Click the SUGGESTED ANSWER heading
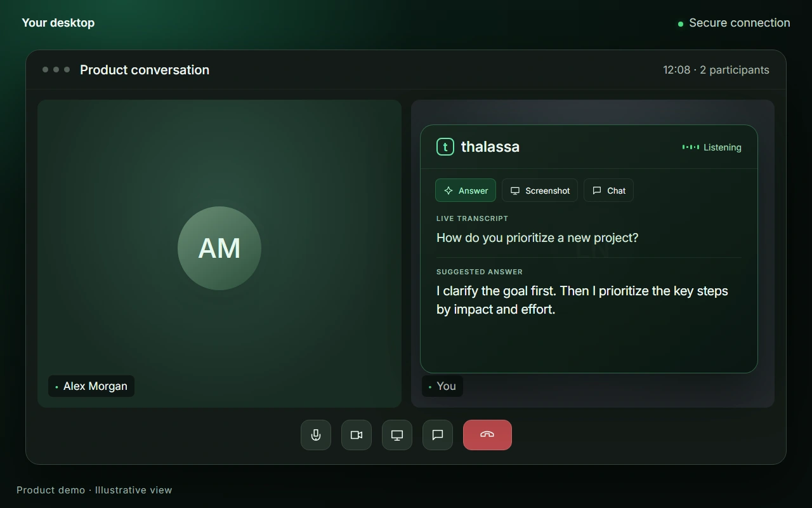Viewport: 812px width, 508px height. coord(480,272)
